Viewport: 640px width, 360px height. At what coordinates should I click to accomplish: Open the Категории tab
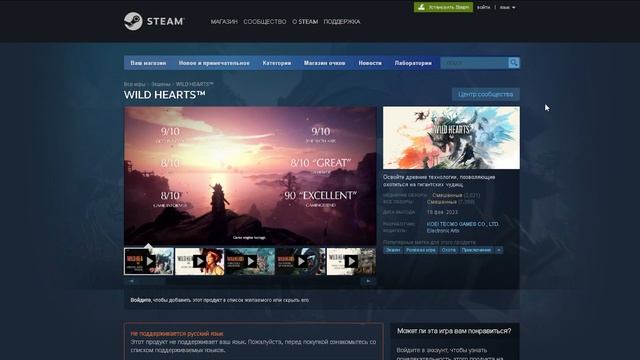(277, 63)
